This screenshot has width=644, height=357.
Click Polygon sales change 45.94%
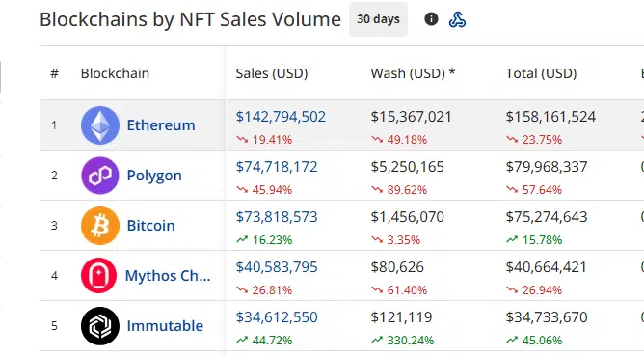click(264, 190)
